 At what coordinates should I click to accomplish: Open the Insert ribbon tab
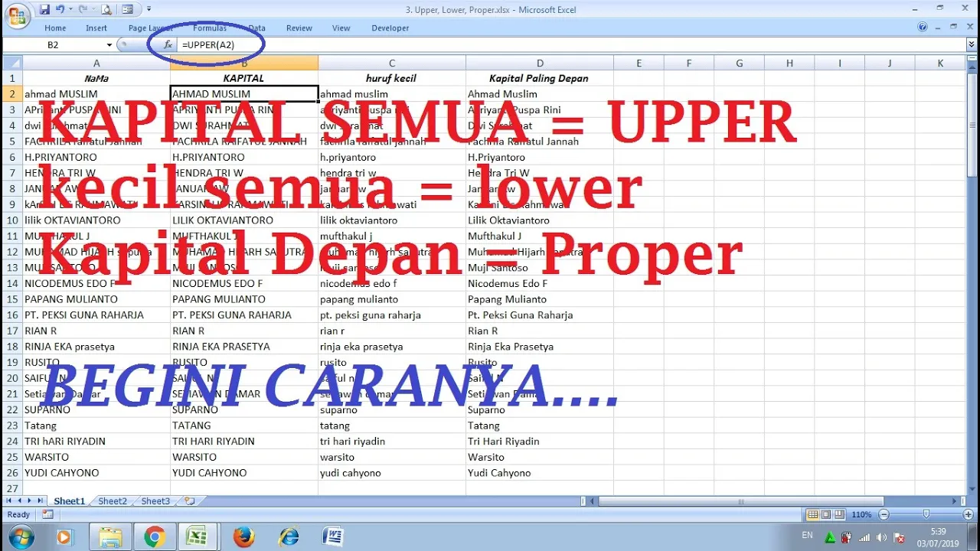[x=96, y=28]
